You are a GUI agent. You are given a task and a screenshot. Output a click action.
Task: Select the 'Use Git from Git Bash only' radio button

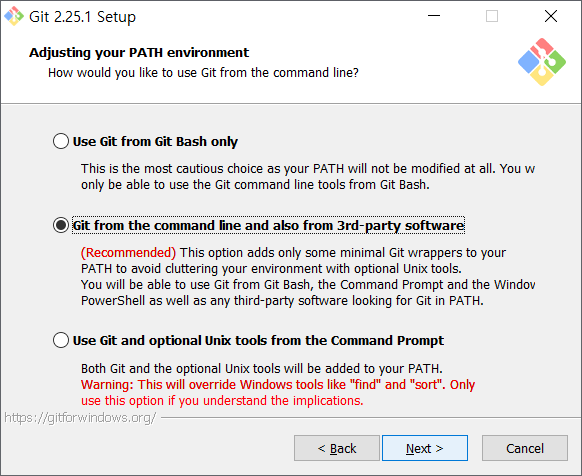point(61,141)
